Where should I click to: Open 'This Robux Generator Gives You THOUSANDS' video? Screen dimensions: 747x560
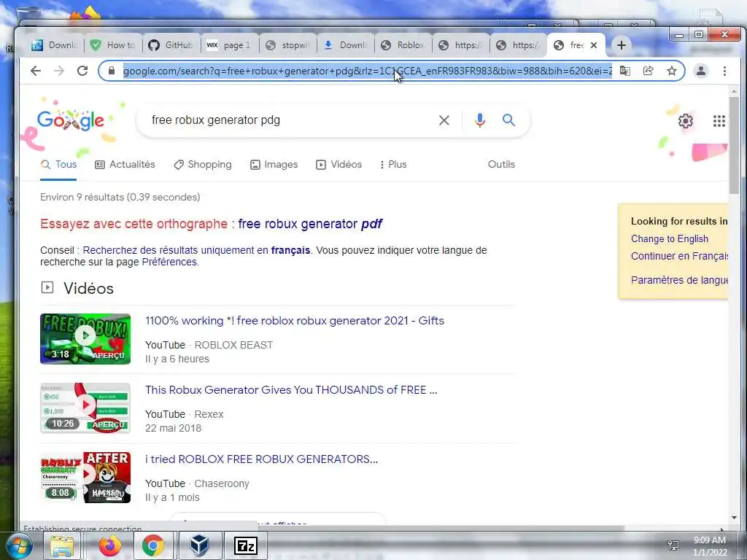pyautogui.click(x=291, y=390)
